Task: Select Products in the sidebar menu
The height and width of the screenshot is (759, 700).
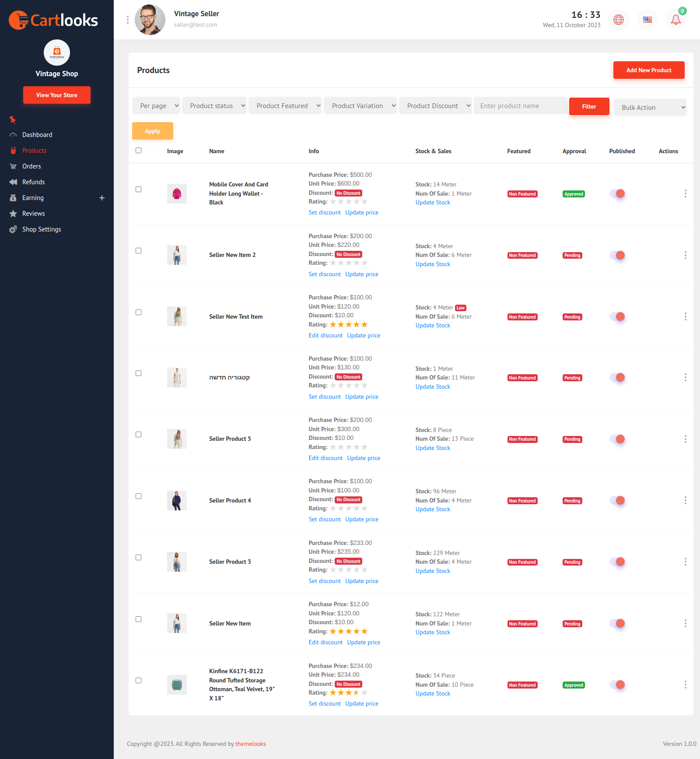Action: [34, 150]
